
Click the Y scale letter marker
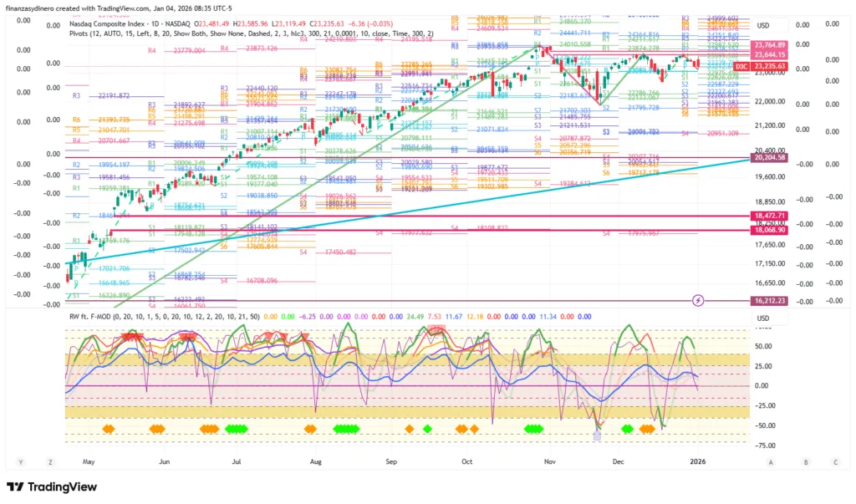coord(19,461)
